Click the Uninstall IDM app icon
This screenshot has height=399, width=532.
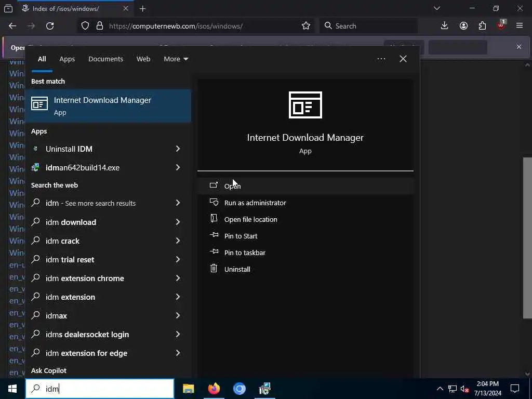pos(36,149)
